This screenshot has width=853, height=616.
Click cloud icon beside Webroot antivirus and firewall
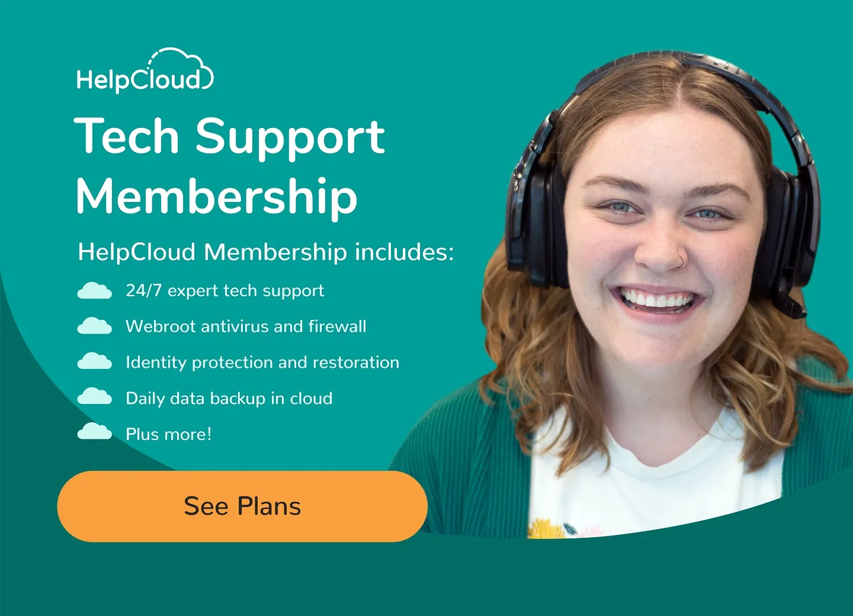coord(94,326)
